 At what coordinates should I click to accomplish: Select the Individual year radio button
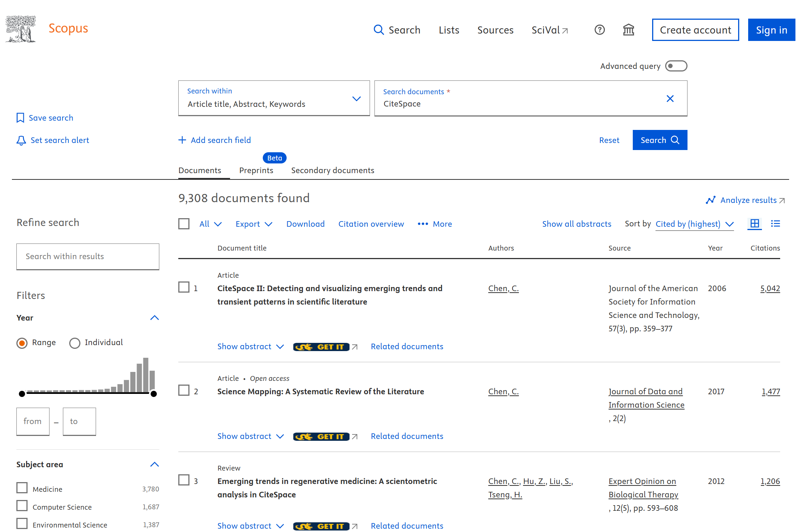[75, 343]
